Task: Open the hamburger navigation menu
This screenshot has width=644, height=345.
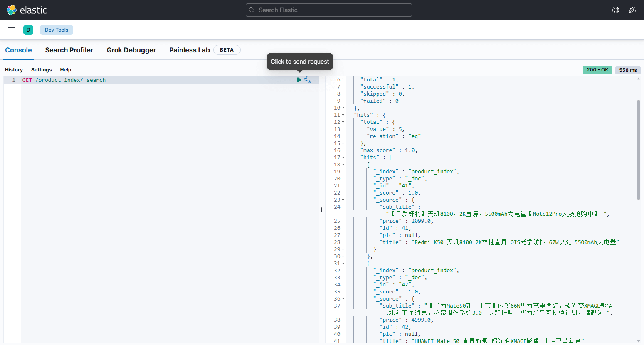Action: (12, 30)
